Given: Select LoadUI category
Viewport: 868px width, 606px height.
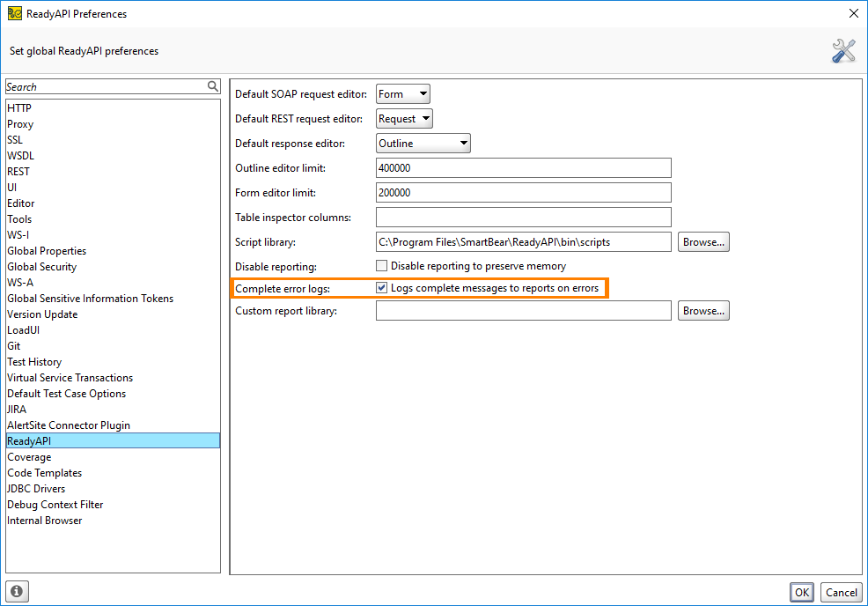Looking at the screenshot, I should (113, 330).
